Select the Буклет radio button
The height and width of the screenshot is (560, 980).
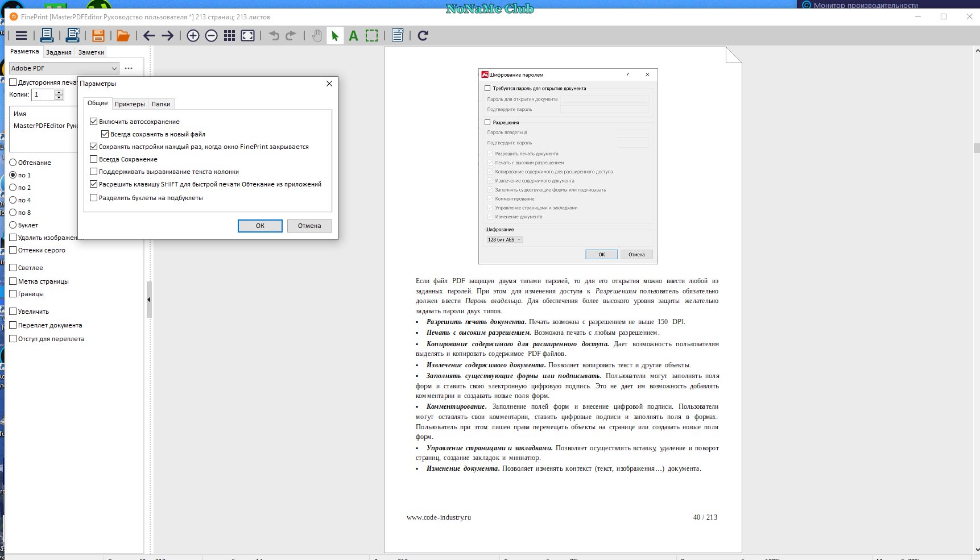(x=13, y=225)
